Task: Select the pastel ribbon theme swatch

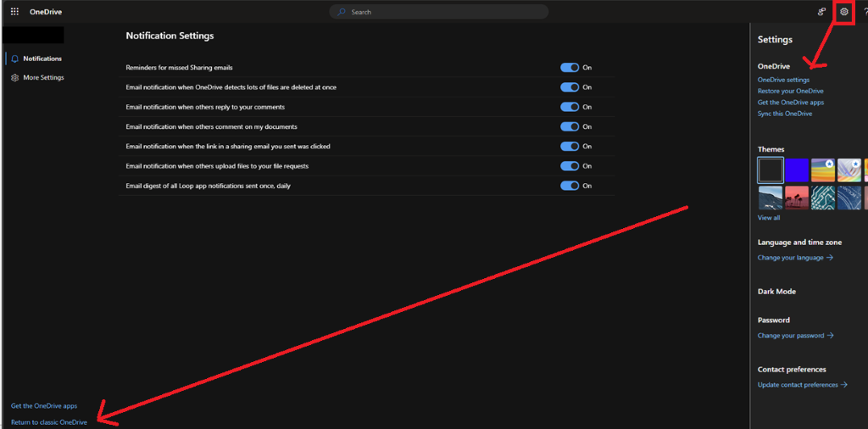Action: (849, 170)
